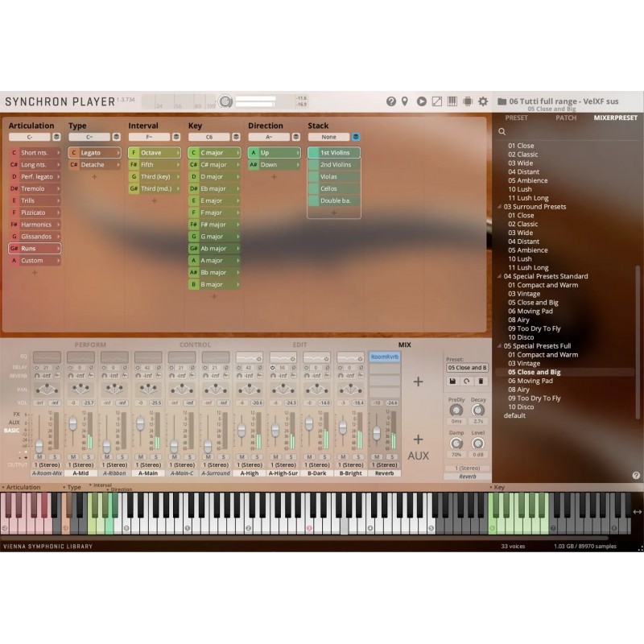This screenshot has width=644, height=644.
Task: Switch to the PERFORM tab
Action: click(90, 345)
